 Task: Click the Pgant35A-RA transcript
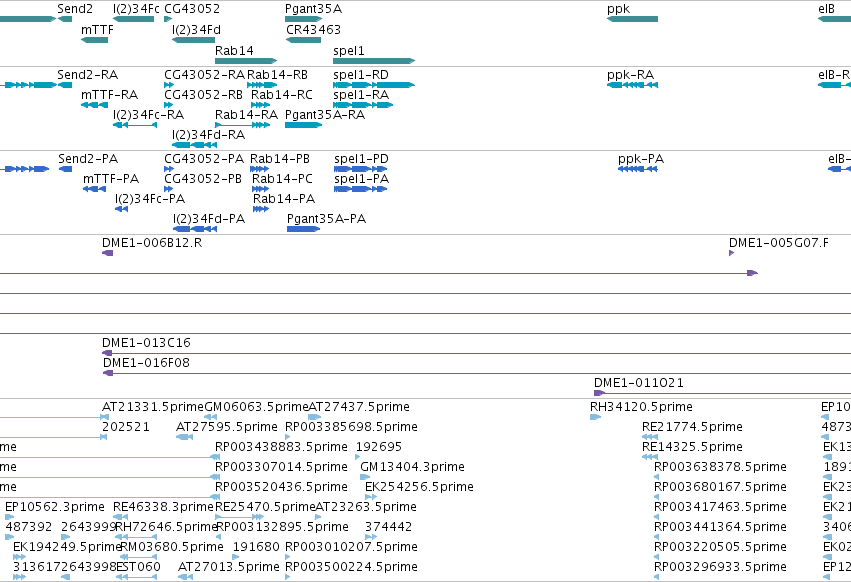point(303,125)
